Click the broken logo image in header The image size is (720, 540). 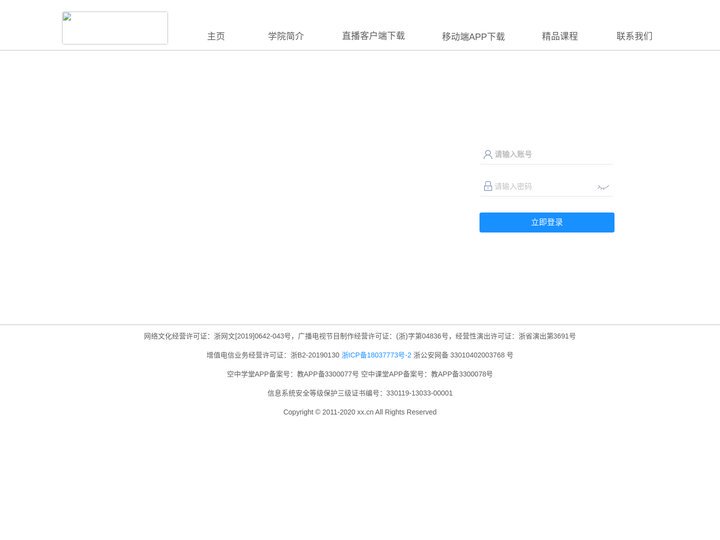tap(115, 28)
